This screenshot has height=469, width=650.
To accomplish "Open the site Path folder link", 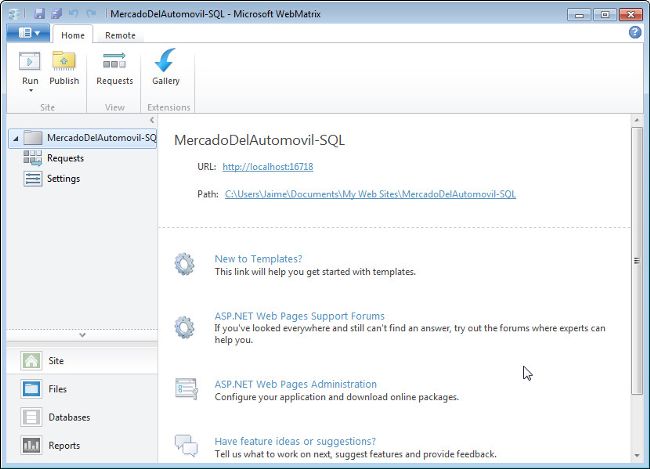I will point(370,194).
